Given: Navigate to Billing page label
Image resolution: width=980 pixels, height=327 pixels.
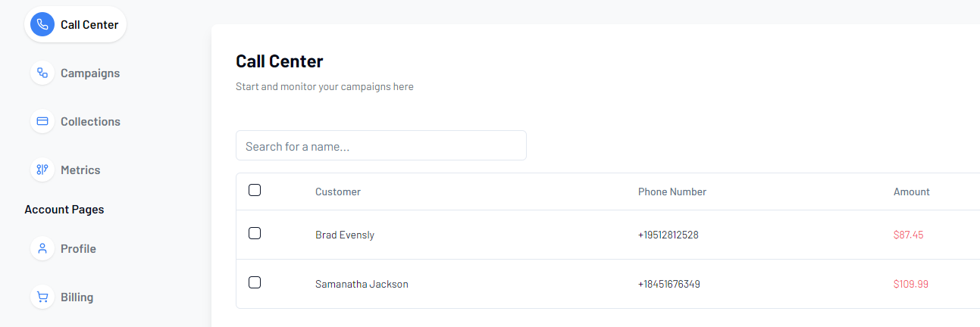Looking at the screenshot, I should pyautogui.click(x=77, y=297).
